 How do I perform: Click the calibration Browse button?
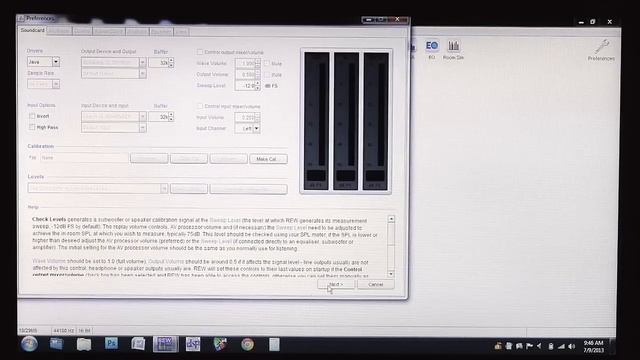click(149, 159)
